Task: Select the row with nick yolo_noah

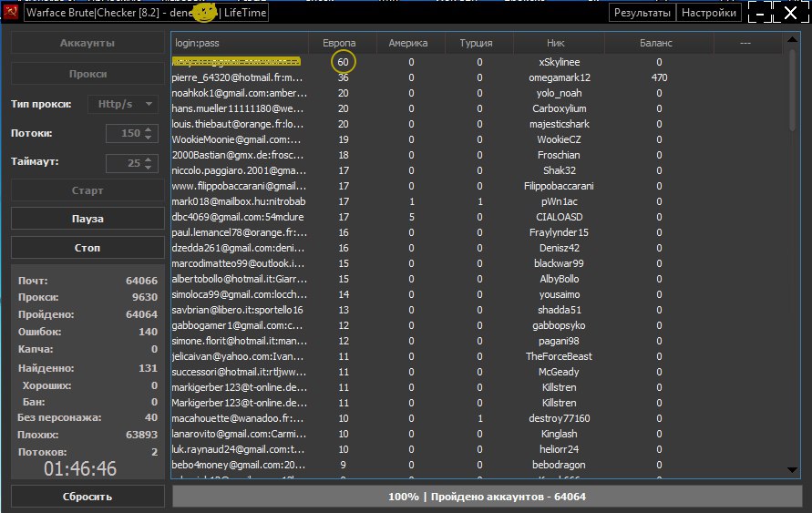Action: coord(477,93)
